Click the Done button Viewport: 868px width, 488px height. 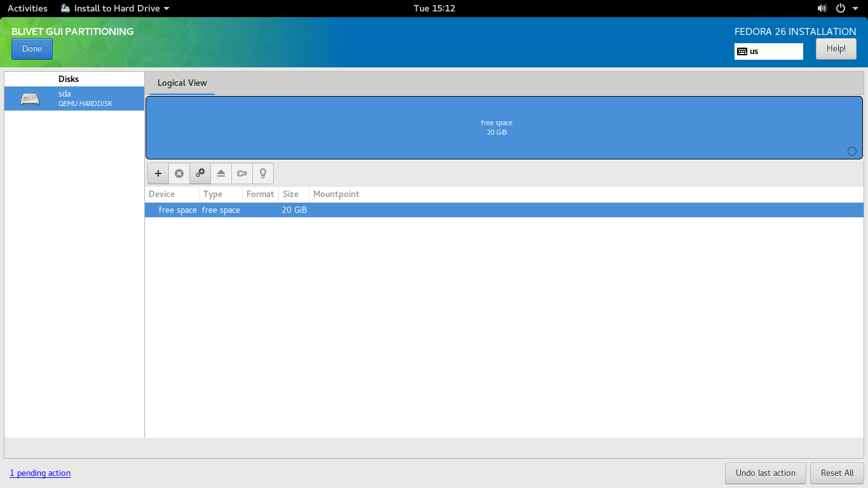pyautogui.click(x=32, y=49)
